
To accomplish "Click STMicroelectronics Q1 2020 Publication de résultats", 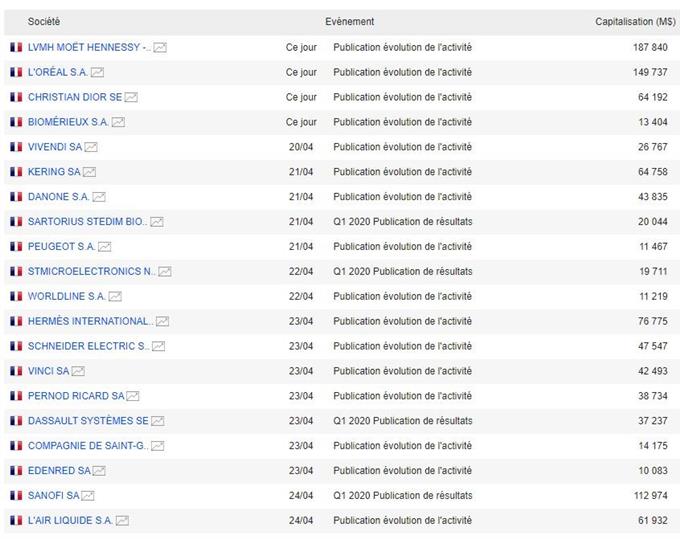I will [402, 271].
